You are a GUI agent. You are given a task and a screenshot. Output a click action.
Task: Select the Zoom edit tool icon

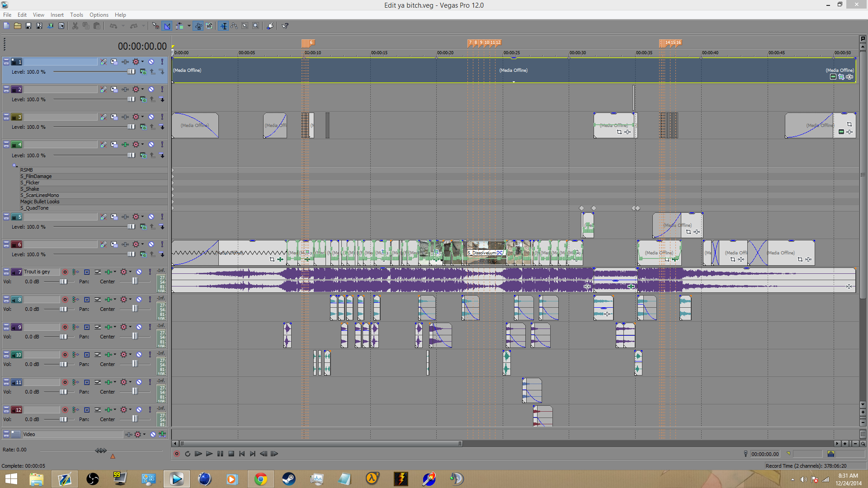[x=256, y=26]
